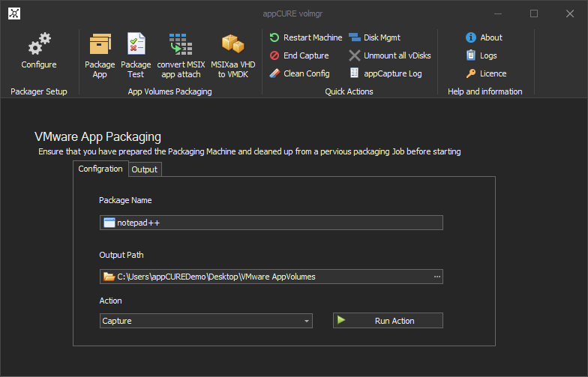
Task: Click the MSIXaa VHD to VMDK icon
Action: click(x=232, y=43)
